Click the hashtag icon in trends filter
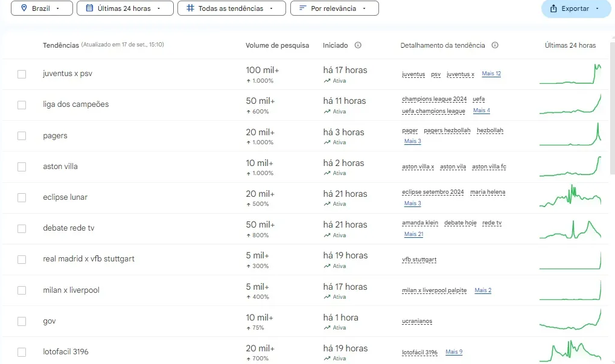This screenshot has height=364, width=615. tap(190, 8)
